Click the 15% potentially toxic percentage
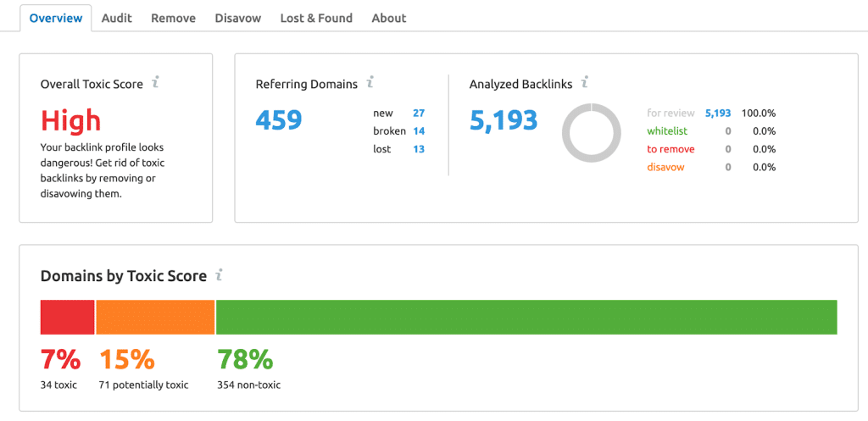Screen dimensions: 868x421 coord(127,360)
